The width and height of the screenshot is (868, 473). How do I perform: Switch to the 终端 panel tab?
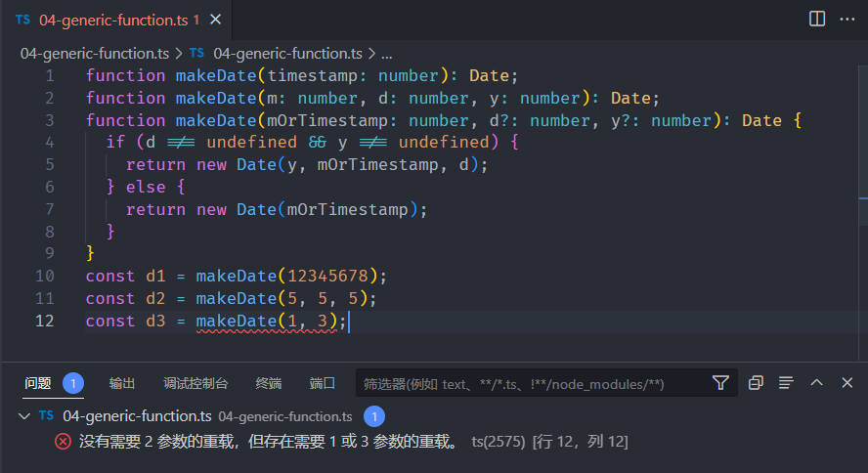(x=269, y=383)
